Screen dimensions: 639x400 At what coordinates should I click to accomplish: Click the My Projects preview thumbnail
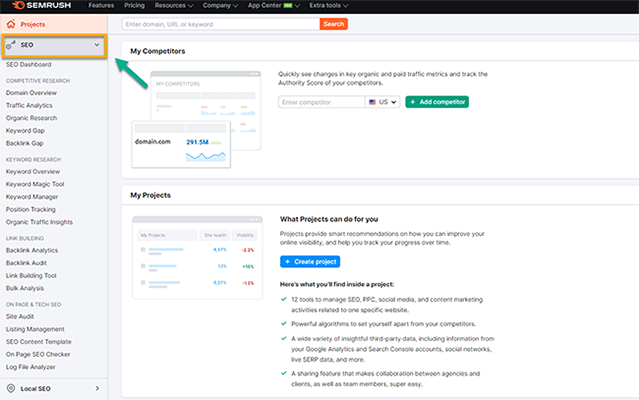click(198, 258)
